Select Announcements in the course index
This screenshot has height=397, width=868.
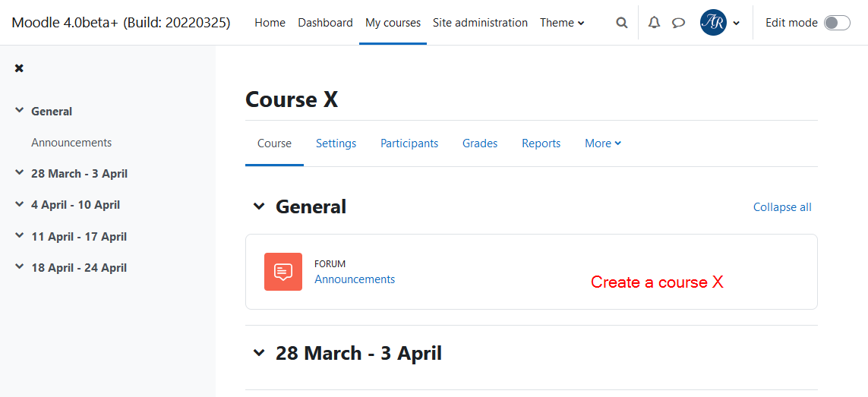(71, 142)
